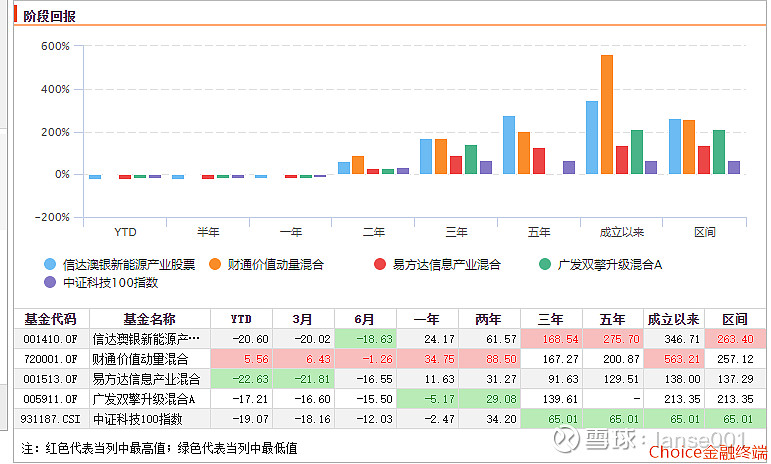Toggle the orange 财通价值动量混合 legend dot
Image resolution: width=771 pixels, height=464 pixels.
click(215, 264)
